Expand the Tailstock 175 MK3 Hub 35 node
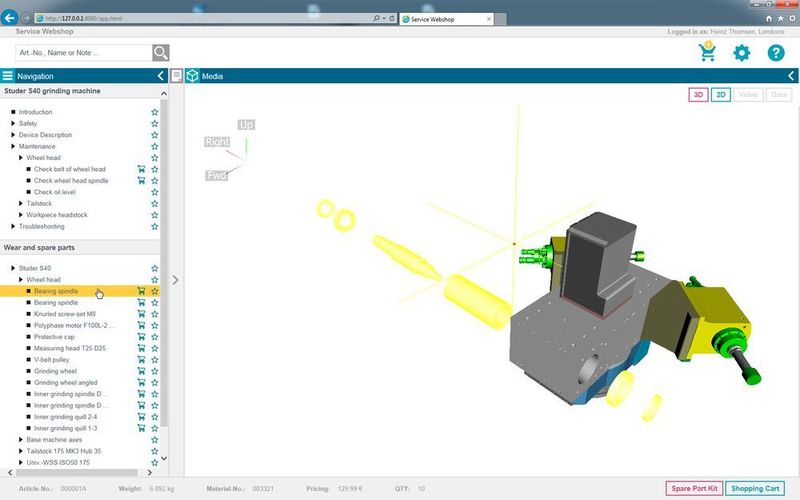 pos(20,451)
